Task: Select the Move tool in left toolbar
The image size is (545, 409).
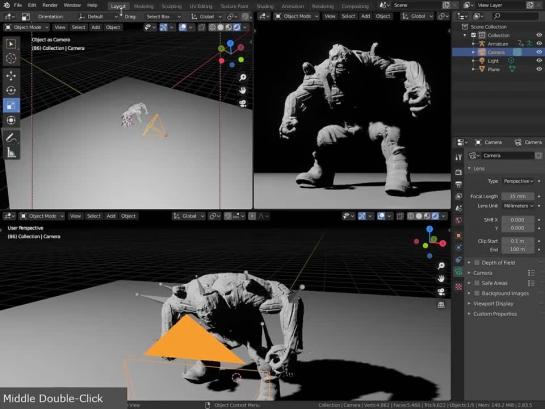Action: pos(11,76)
